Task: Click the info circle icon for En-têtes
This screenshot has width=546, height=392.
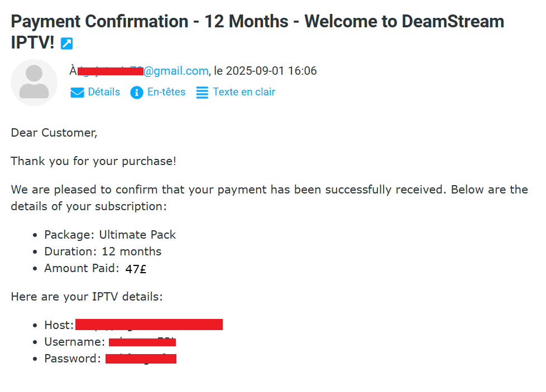Action: pyautogui.click(x=137, y=93)
